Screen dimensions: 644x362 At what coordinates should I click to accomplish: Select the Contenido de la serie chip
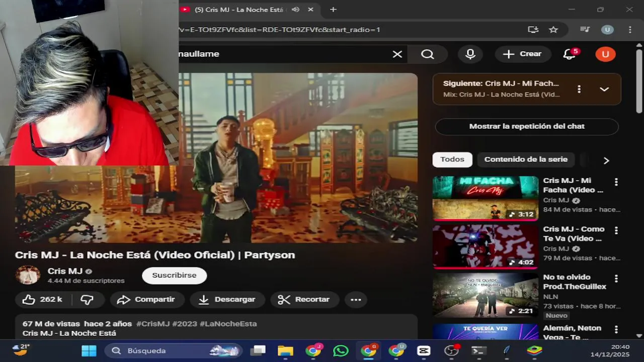click(526, 159)
